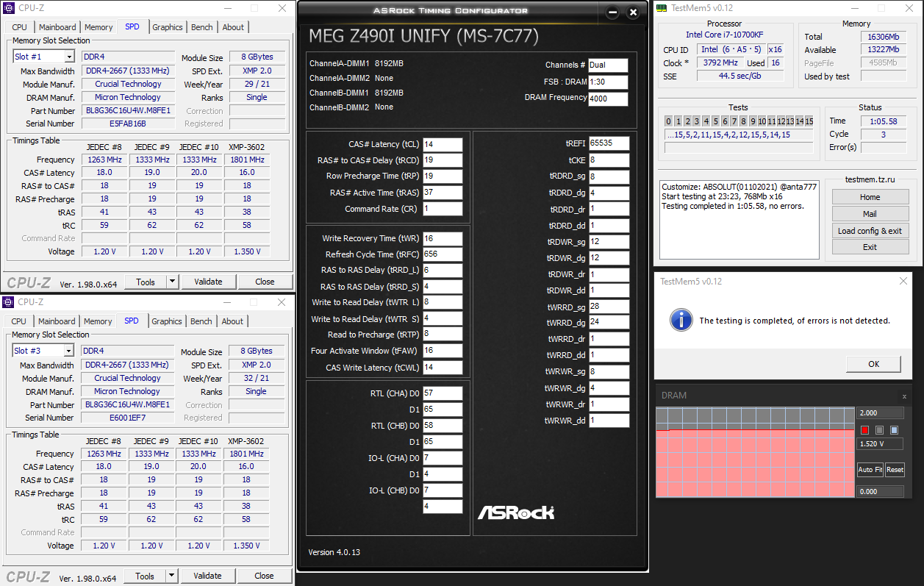The width and height of the screenshot is (924, 586).
Task: Click tWRRD_sg value field showing 28
Action: [x=609, y=307]
